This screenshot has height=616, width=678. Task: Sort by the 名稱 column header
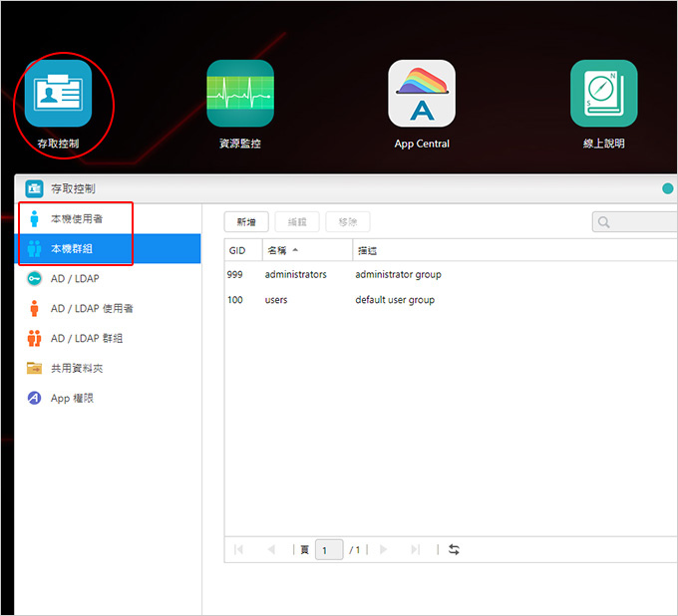point(307,250)
